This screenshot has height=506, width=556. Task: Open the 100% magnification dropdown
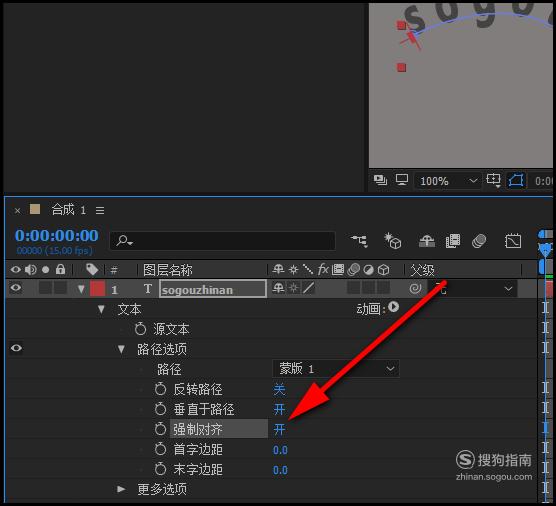(x=448, y=181)
